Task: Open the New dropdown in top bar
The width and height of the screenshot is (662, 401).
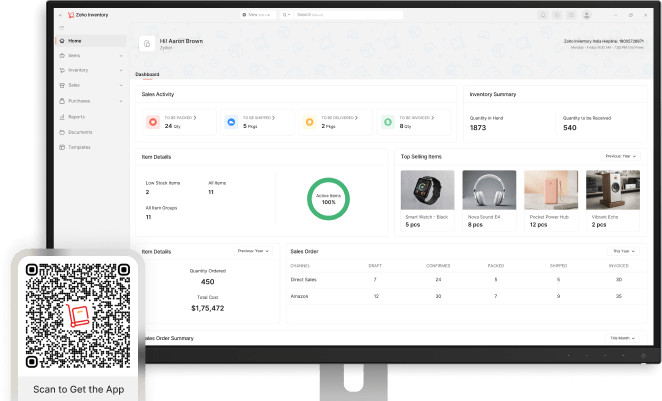Action: tap(258, 15)
